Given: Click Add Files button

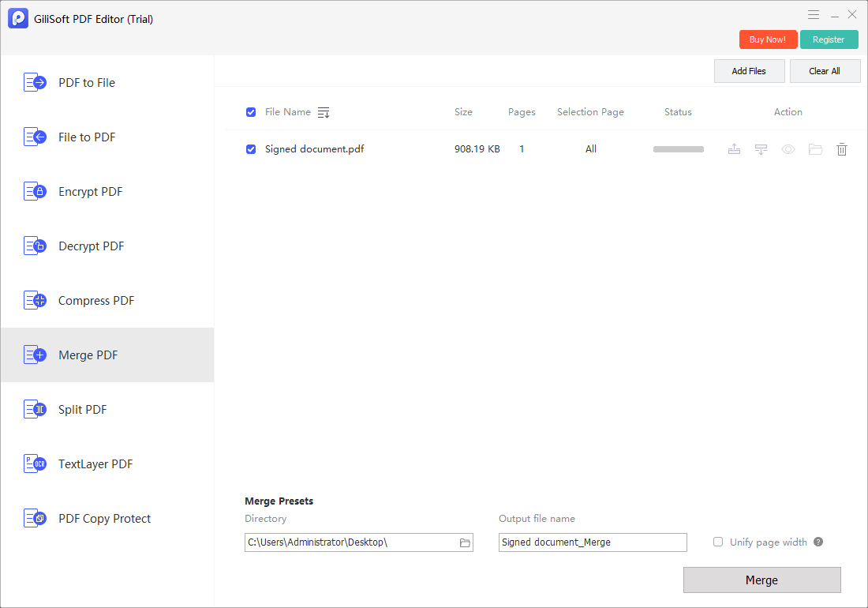Looking at the screenshot, I should pyautogui.click(x=749, y=71).
